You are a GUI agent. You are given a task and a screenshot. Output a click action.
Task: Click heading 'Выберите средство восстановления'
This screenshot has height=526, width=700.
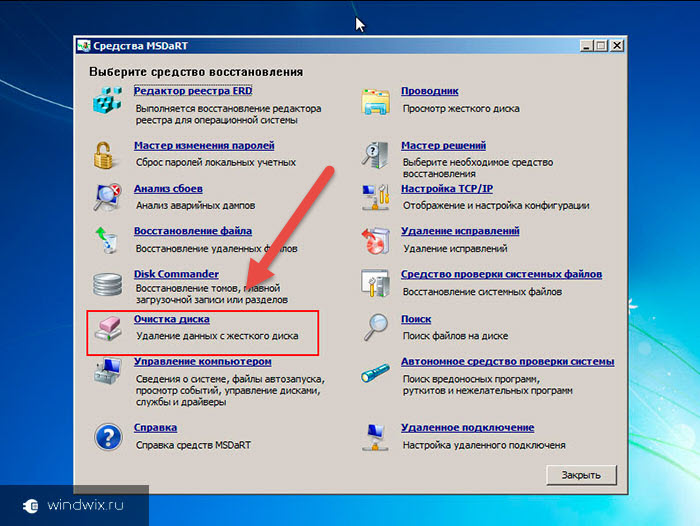tap(196, 72)
